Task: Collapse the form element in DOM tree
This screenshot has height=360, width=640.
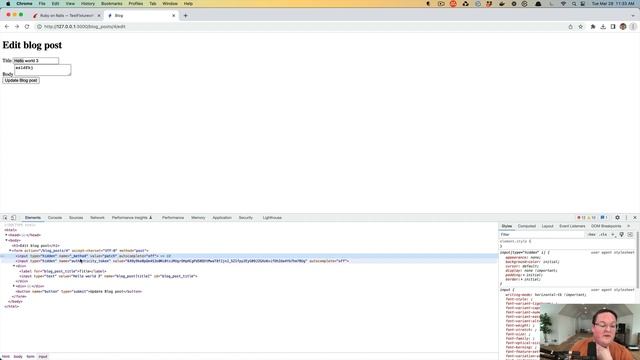Action: (10, 251)
